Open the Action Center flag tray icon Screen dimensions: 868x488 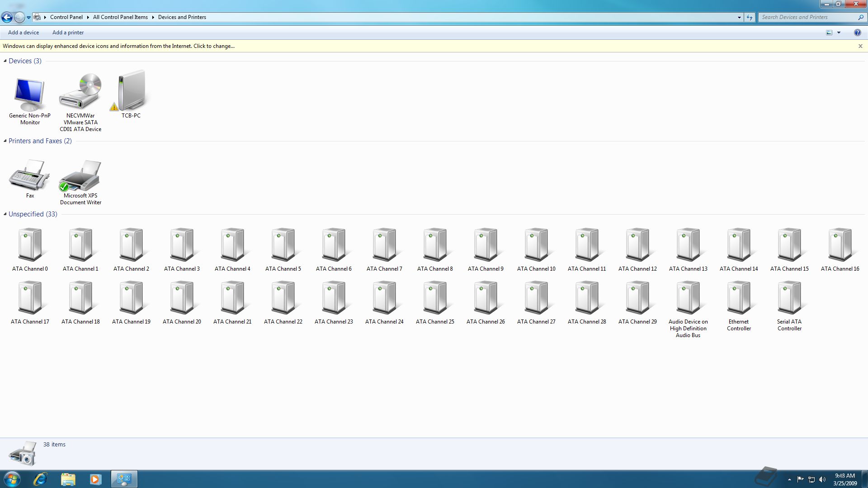point(800,479)
